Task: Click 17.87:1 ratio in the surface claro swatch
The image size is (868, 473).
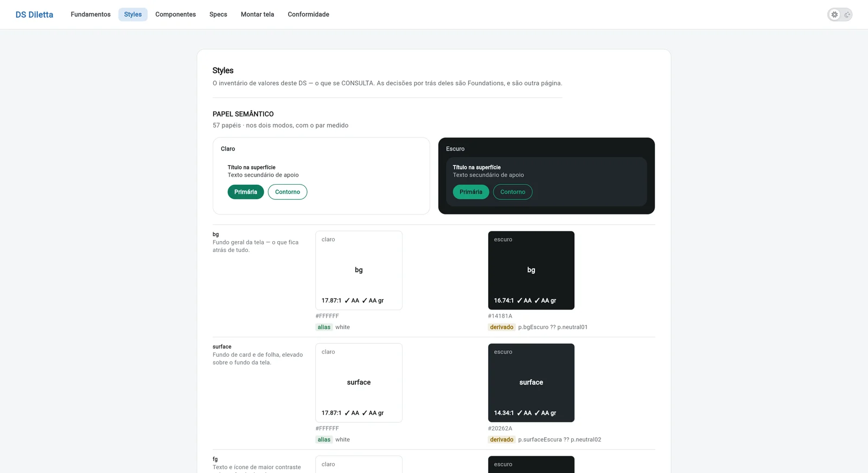Action: tap(331, 413)
